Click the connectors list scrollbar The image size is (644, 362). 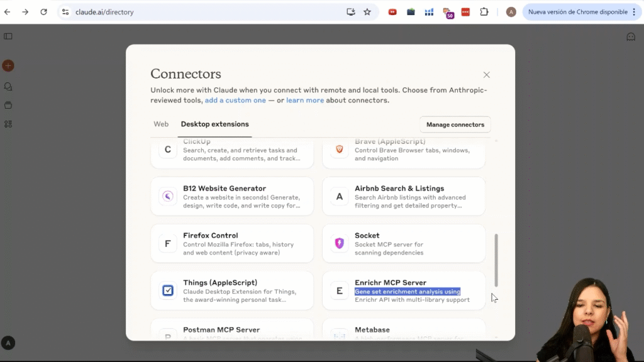point(496,260)
